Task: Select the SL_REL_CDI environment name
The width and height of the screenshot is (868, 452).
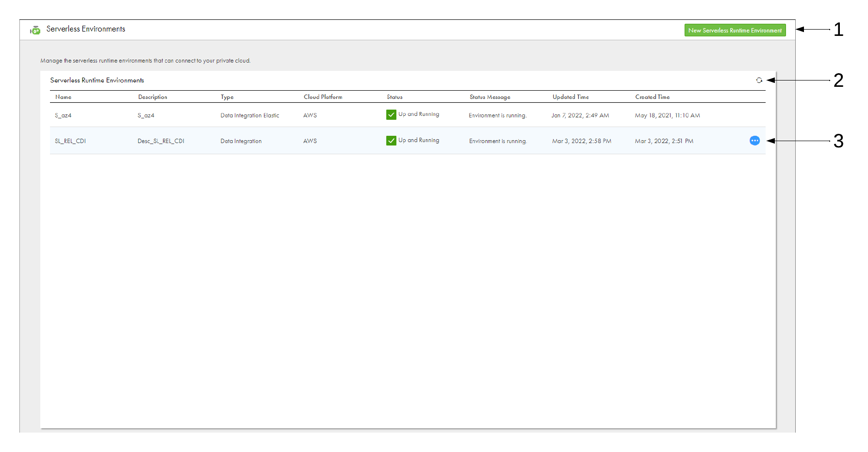Action: pyautogui.click(x=70, y=141)
